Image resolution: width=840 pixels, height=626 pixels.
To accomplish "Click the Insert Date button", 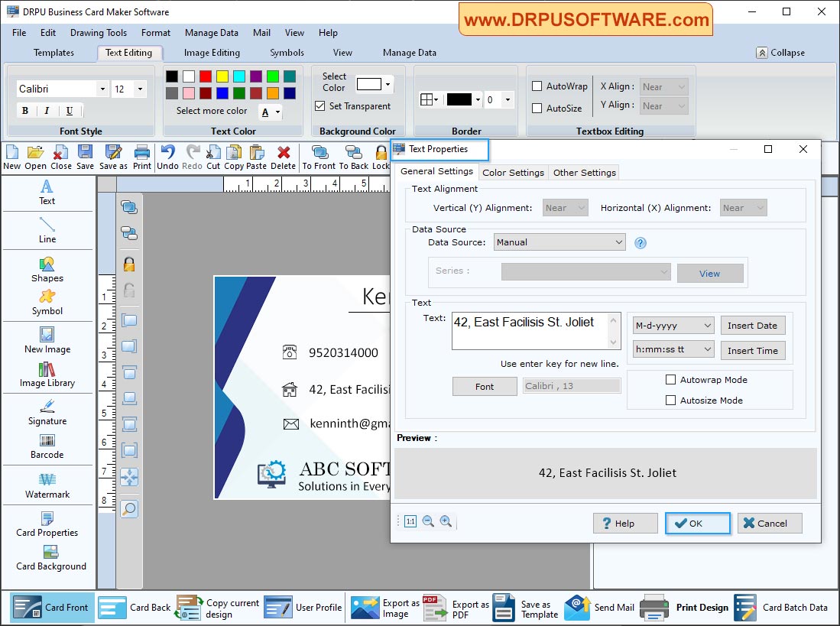I will tap(753, 325).
